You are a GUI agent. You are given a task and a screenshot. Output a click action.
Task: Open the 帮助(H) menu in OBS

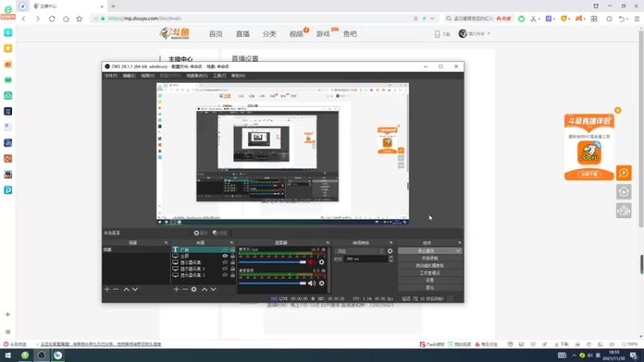point(237,76)
